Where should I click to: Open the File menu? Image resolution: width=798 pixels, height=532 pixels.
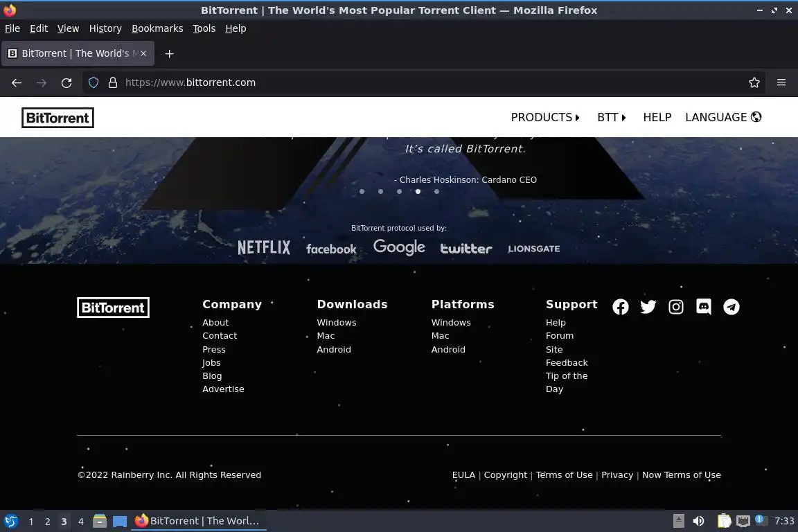pyautogui.click(x=12, y=28)
